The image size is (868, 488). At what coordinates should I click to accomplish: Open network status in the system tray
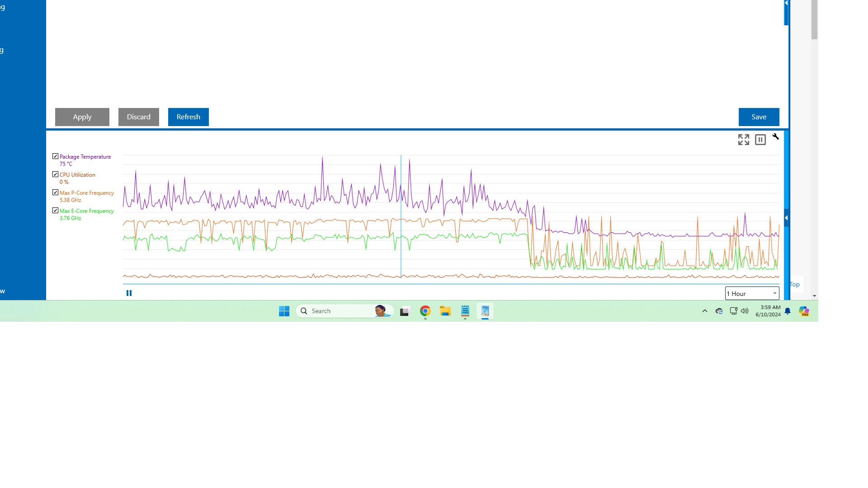coord(733,311)
